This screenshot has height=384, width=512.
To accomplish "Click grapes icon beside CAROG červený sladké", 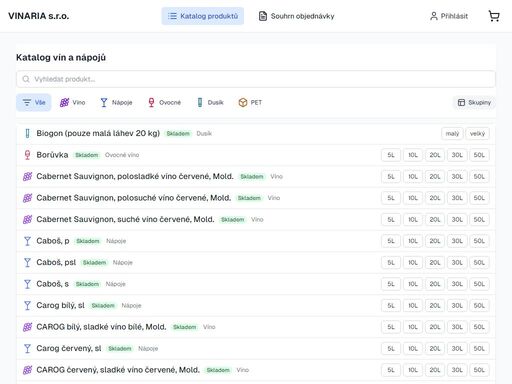I will pyautogui.click(x=28, y=370).
